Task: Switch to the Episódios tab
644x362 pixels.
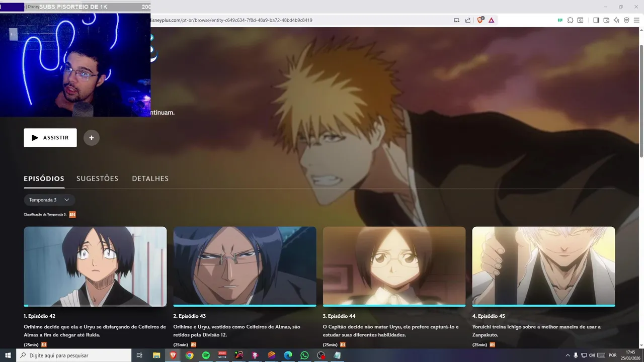Action: point(44,178)
